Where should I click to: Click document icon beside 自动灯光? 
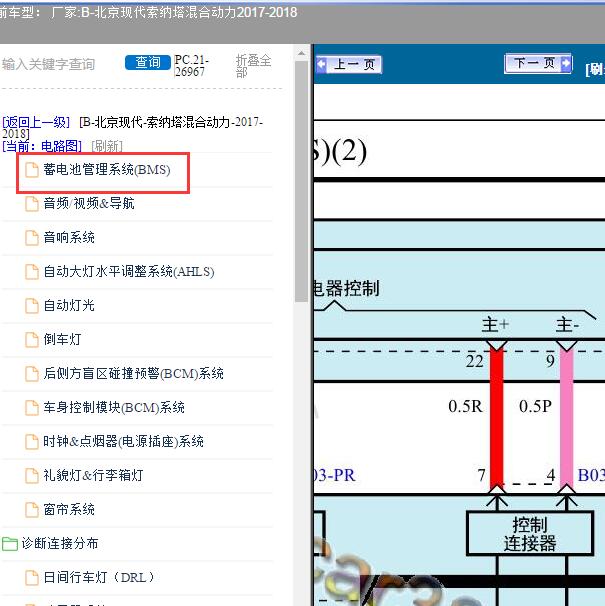point(32,306)
